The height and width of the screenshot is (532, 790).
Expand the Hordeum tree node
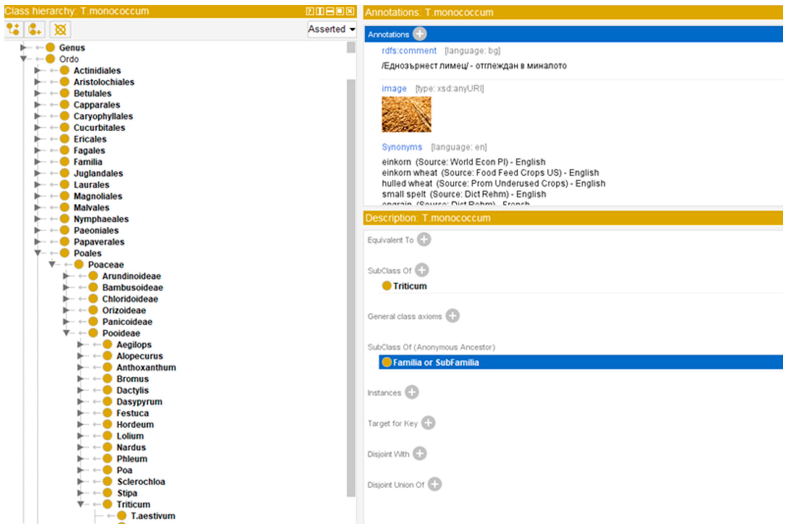80,424
